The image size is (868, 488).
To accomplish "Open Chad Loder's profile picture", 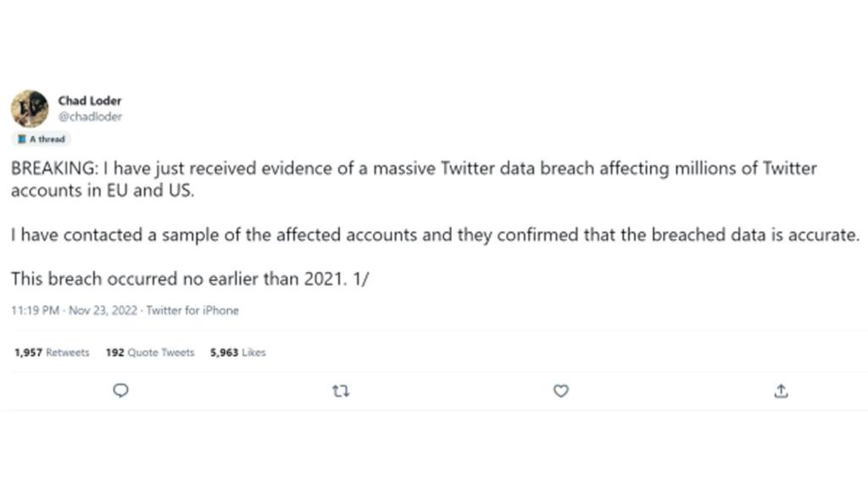I will click(30, 108).
